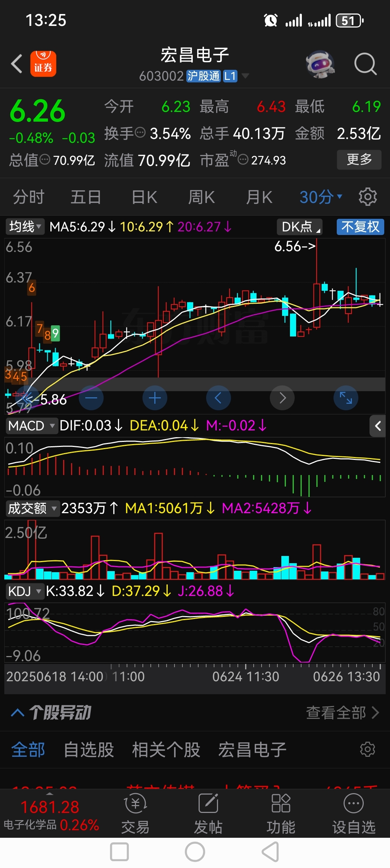
Task: Tap 电子化学品 index 1681.28 ticker
Action: click(51, 815)
